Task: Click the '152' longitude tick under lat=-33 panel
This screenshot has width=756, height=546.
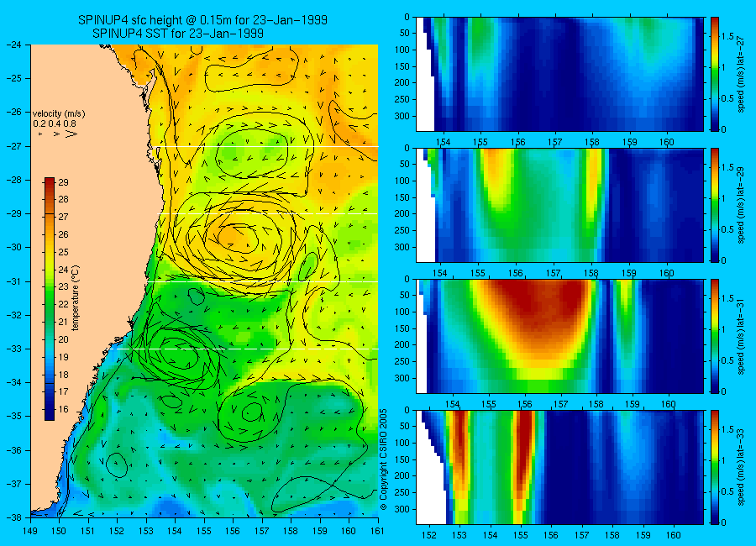Action: [428, 535]
